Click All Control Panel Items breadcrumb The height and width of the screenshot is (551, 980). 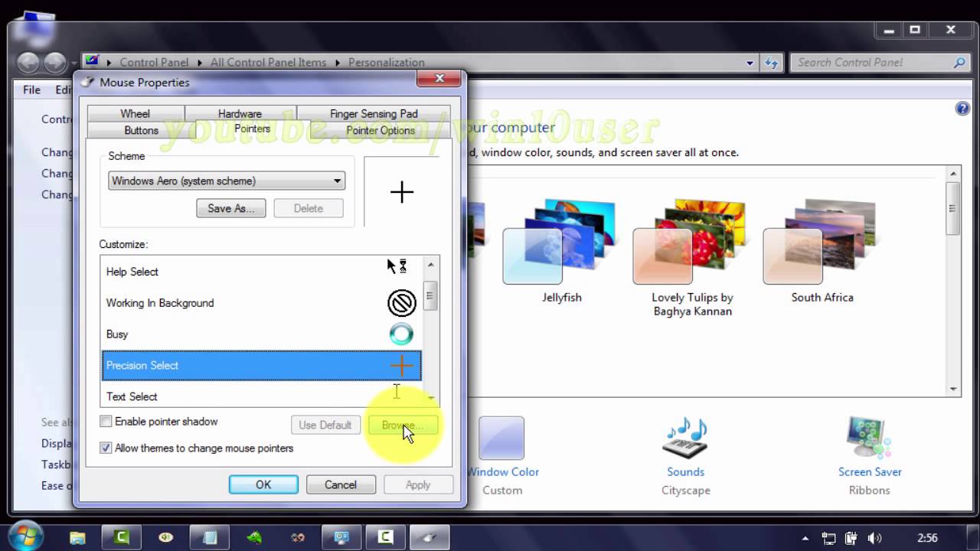pos(268,63)
